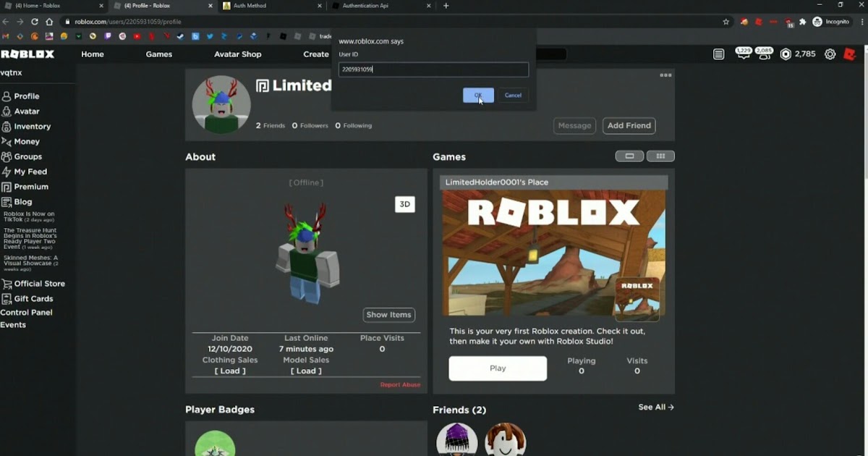Open Home in the Roblox nav

tap(93, 54)
